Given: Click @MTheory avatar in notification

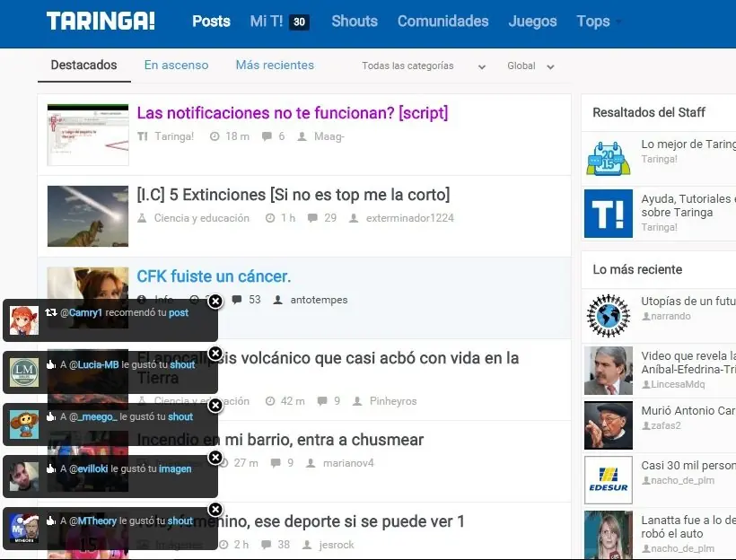Looking at the screenshot, I should (x=24, y=529).
